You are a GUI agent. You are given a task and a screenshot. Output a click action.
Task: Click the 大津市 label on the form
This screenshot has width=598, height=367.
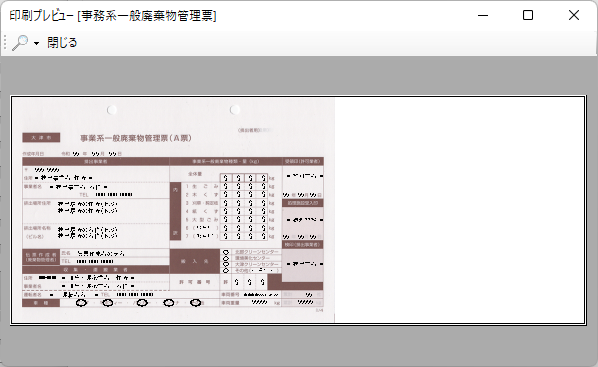tap(41, 137)
